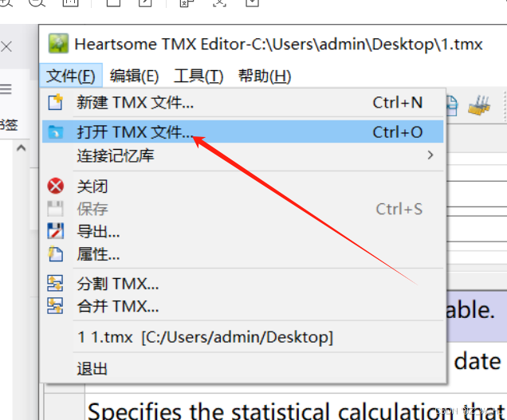Click the Ctrl+N shortcut label
Image resolution: width=507 pixels, height=420 pixels.
click(397, 103)
